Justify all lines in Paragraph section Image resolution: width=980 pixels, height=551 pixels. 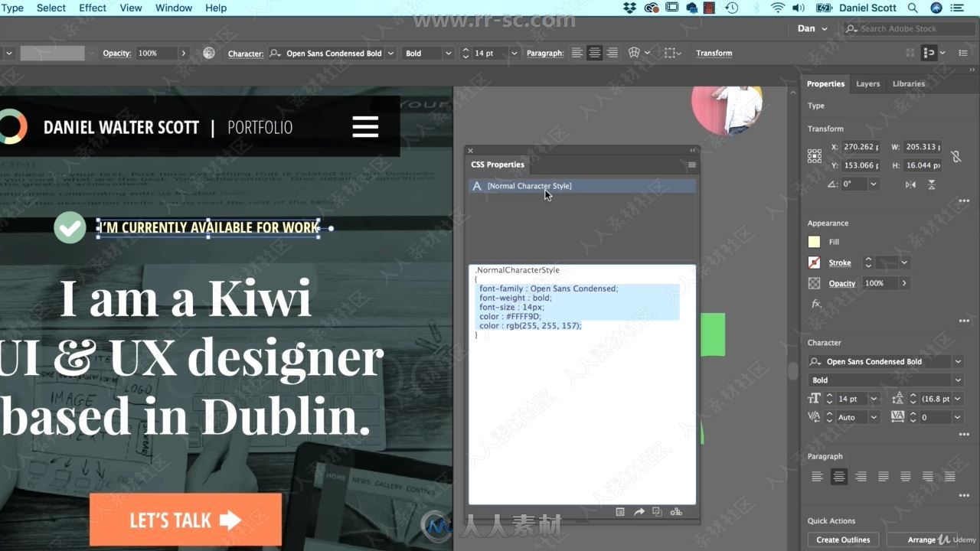[x=950, y=477]
